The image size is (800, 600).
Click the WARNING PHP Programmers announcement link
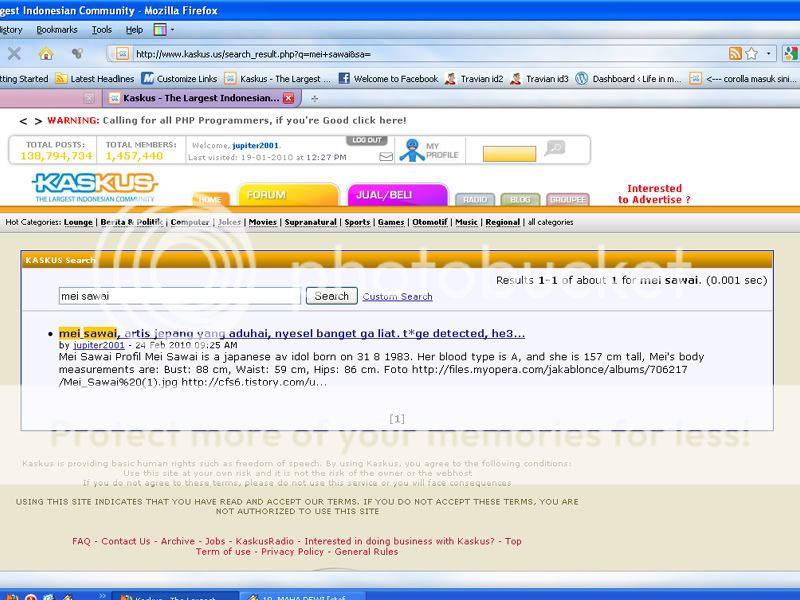227,120
